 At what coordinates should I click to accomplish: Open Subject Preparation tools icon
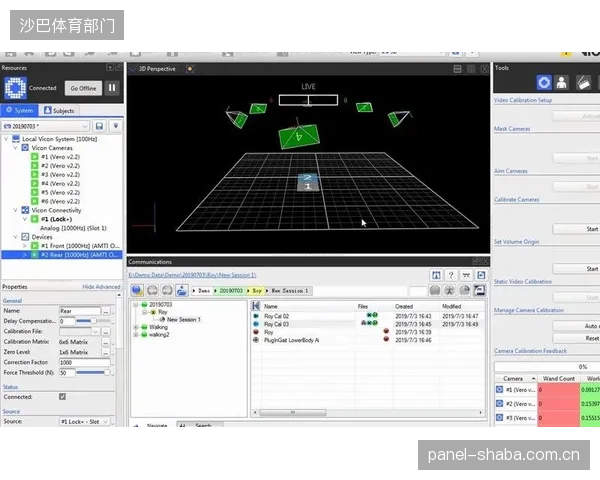click(562, 83)
